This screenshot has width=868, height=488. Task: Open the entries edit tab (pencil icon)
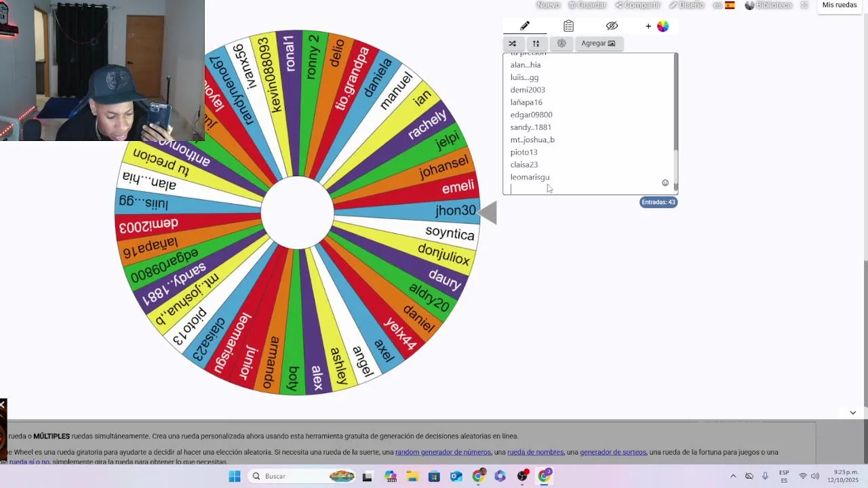pyautogui.click(x=525, y=26)
